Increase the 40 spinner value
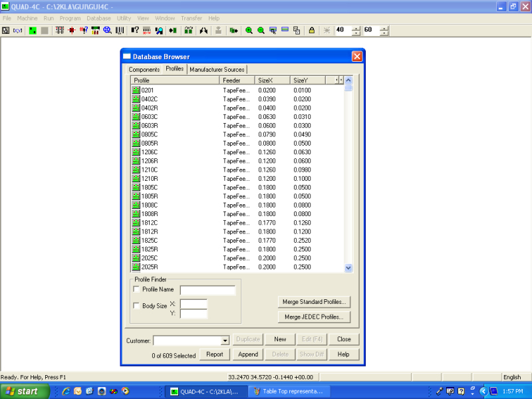 (x=356, y=29)
